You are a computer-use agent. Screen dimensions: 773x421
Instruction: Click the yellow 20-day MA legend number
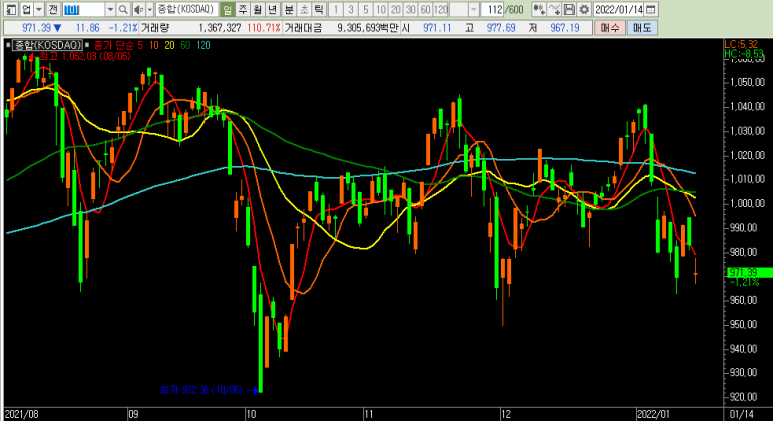(x=169, y=45)
